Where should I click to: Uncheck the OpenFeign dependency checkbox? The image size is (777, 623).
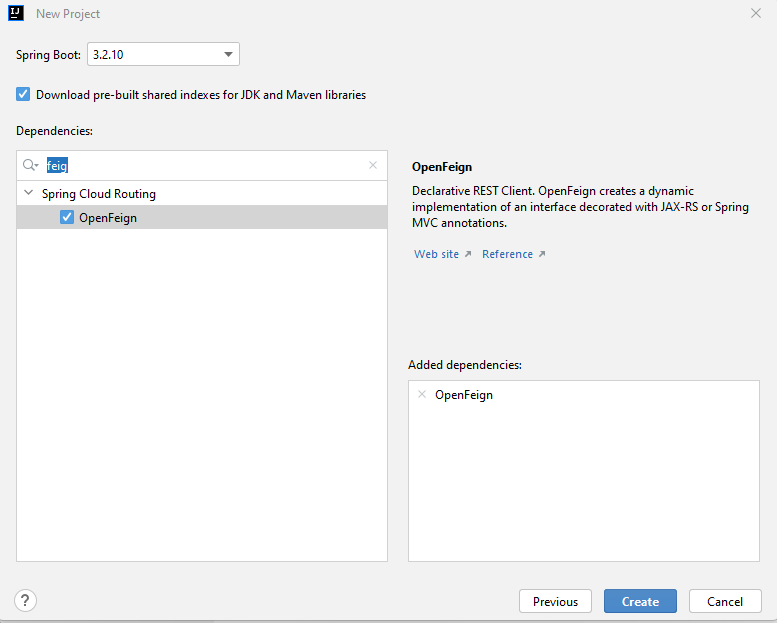[67, 217]
